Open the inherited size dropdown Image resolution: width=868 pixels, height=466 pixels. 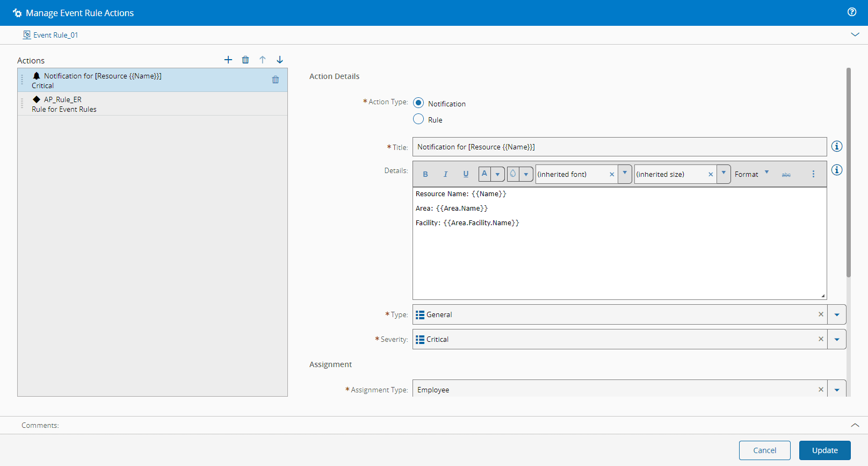pyautogui.click(x=724, y=174)
